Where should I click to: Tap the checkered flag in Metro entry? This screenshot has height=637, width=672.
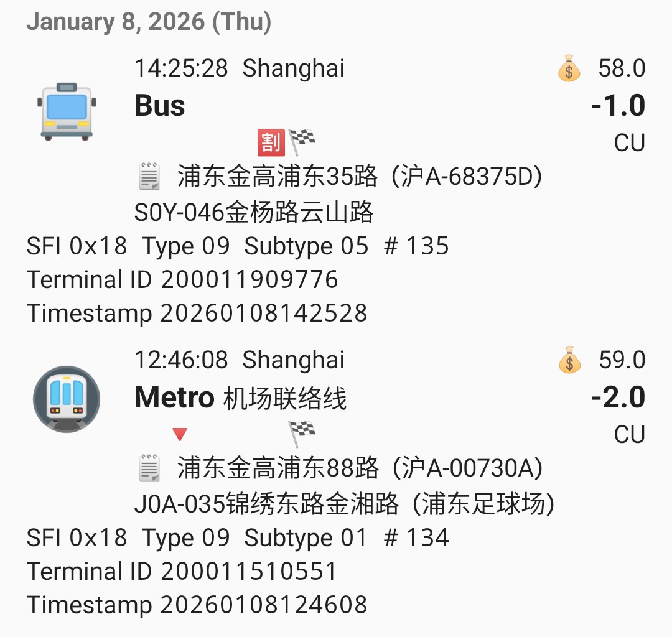302,432
